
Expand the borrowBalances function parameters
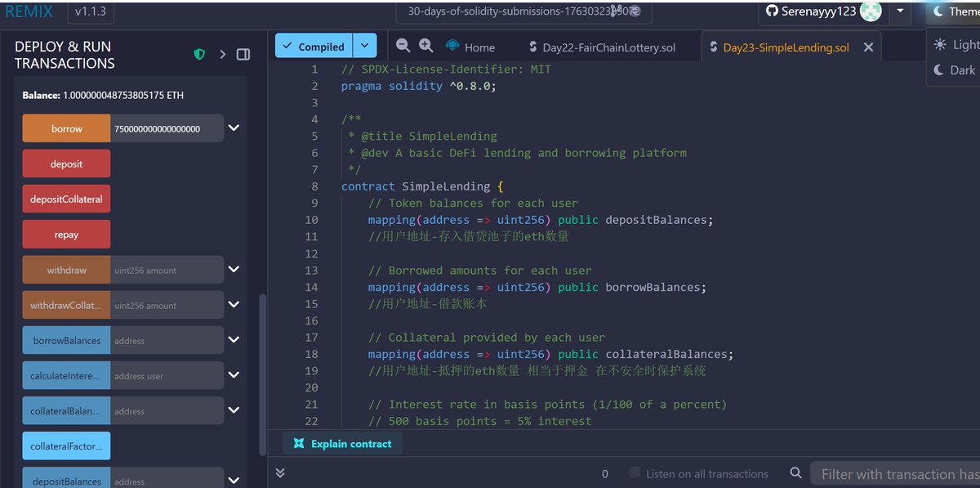click(234, 339)
